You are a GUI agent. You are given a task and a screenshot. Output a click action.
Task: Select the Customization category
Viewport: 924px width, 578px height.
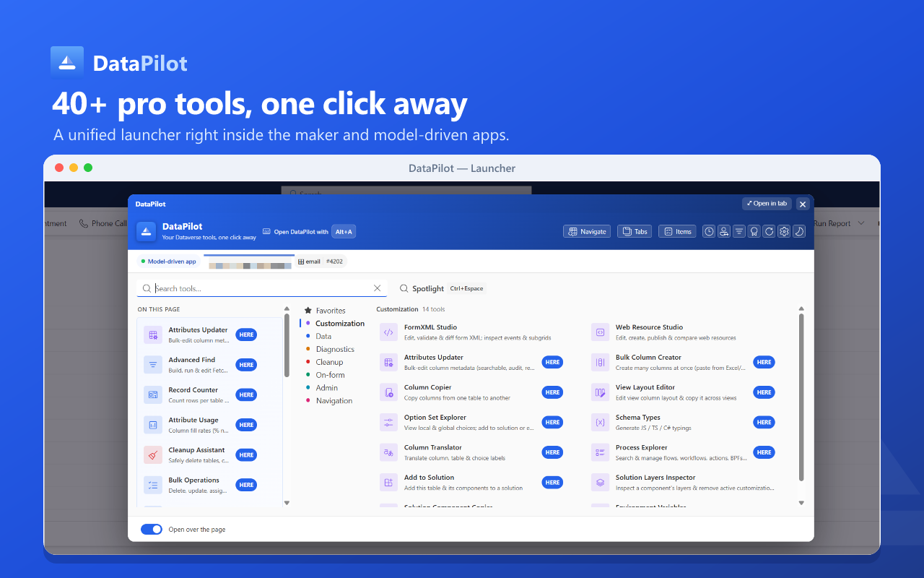336,324
